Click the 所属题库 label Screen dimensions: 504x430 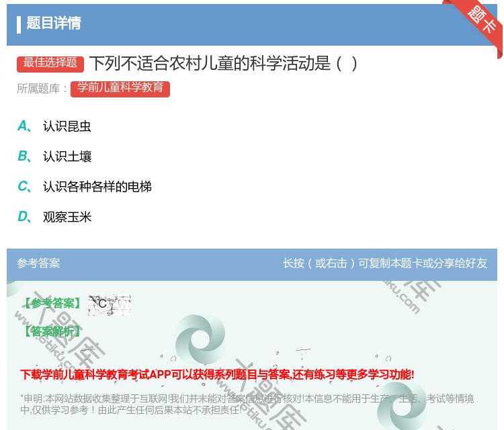click(x=42, y=89)
